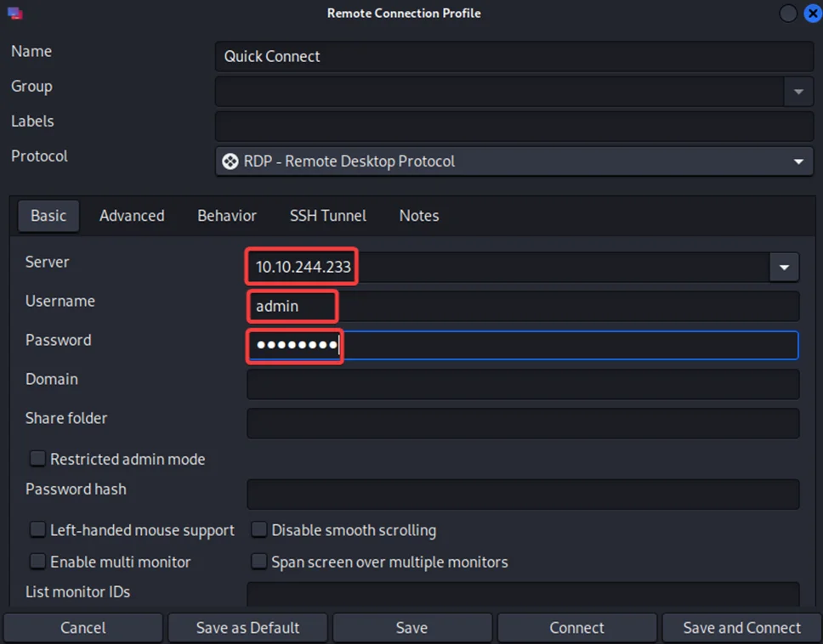Click the RDP protocol icon
This screenshot has width=823, height=644.
[230, 161]
